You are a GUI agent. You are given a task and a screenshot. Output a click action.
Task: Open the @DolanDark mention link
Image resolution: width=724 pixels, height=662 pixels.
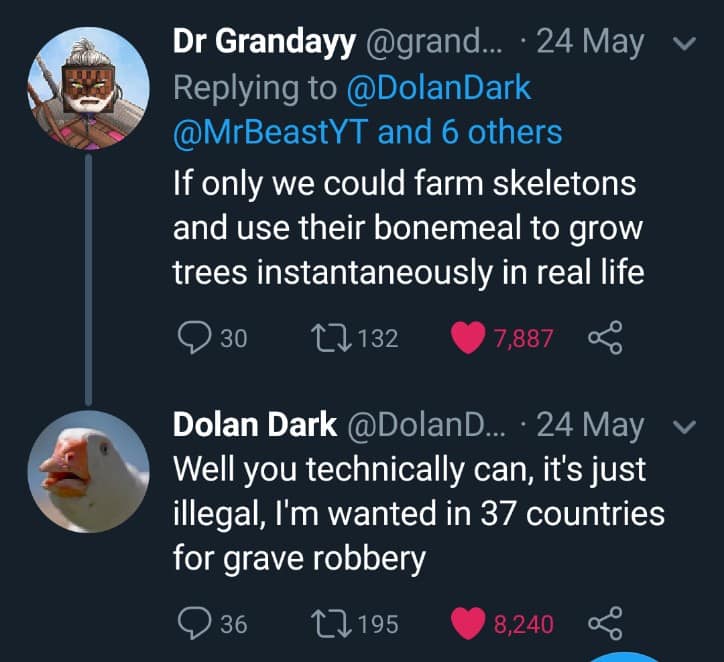pyautogui.click(x=438, y=87)
